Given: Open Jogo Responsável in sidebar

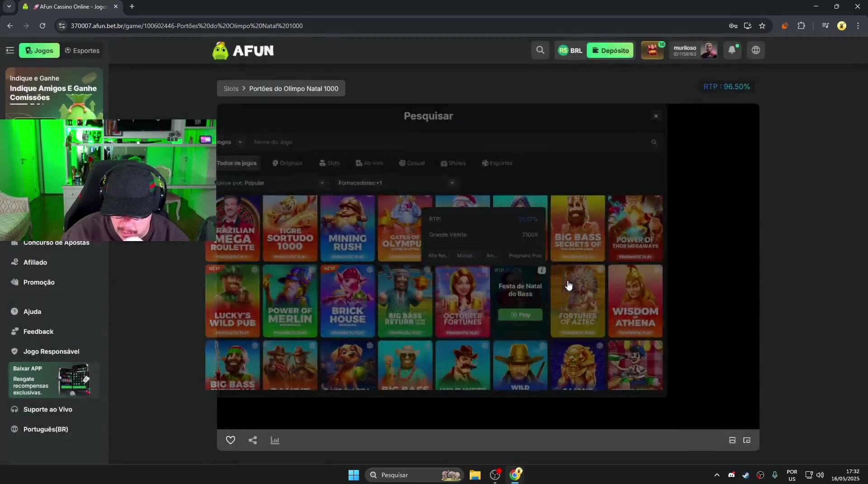Looking at the screenshot, I should tap(51, 351).
